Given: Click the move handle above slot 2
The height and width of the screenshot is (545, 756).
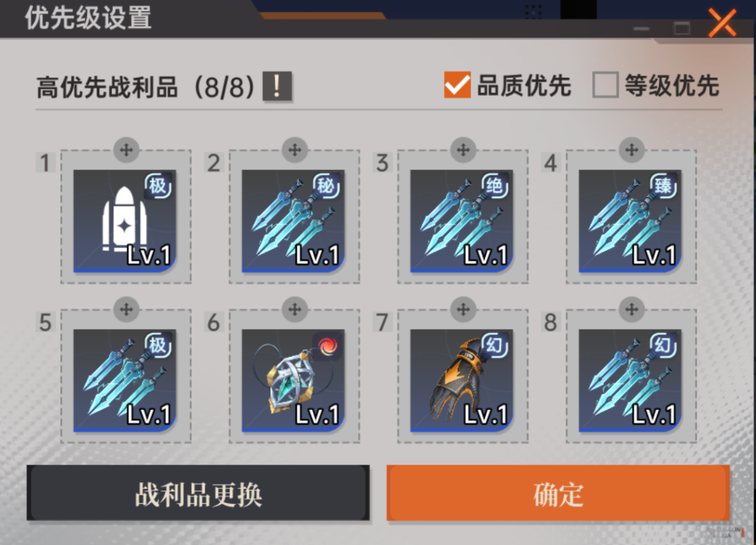Looking at the screenshot, I should [295, 150].
